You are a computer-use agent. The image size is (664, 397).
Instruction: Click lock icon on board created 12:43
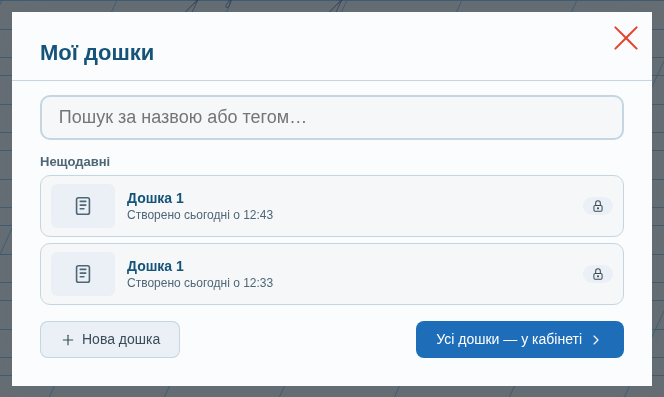pos(598,206)
